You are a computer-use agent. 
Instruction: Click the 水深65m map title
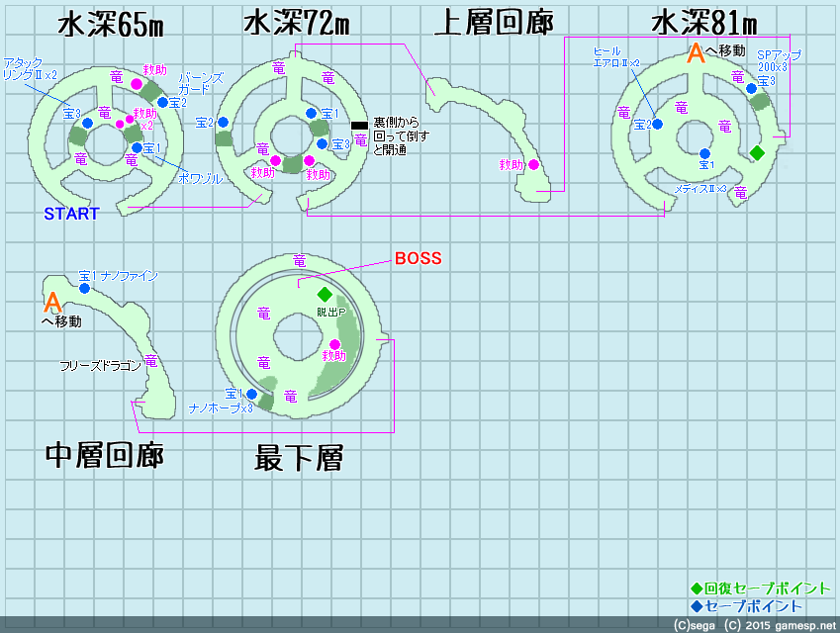click(111, 25)
